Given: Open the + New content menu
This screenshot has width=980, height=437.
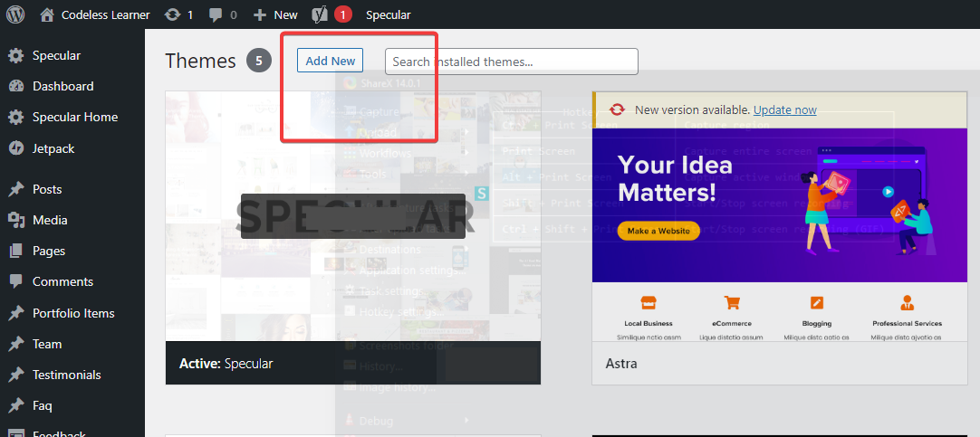Looking at the screenshot, I should pos(275,14).
